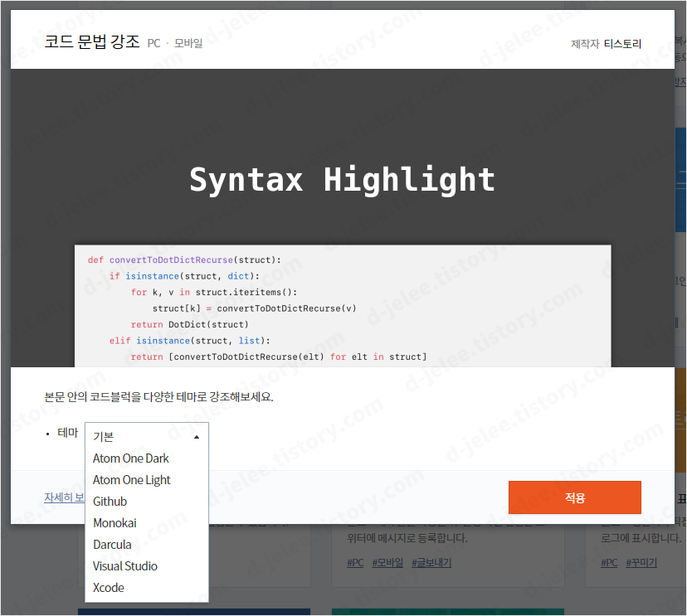Choose the Xcode theme option
The image size is (687, 616).
pos(109,587)
